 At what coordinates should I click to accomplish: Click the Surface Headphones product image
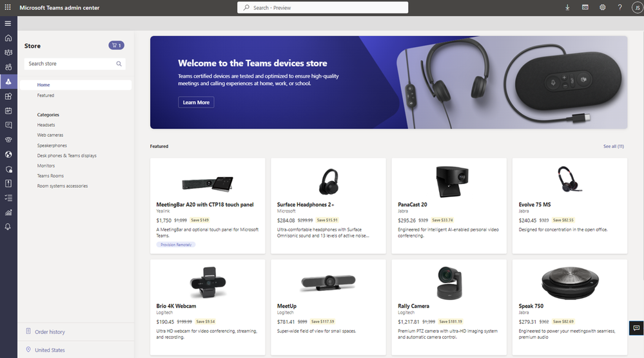329,182
